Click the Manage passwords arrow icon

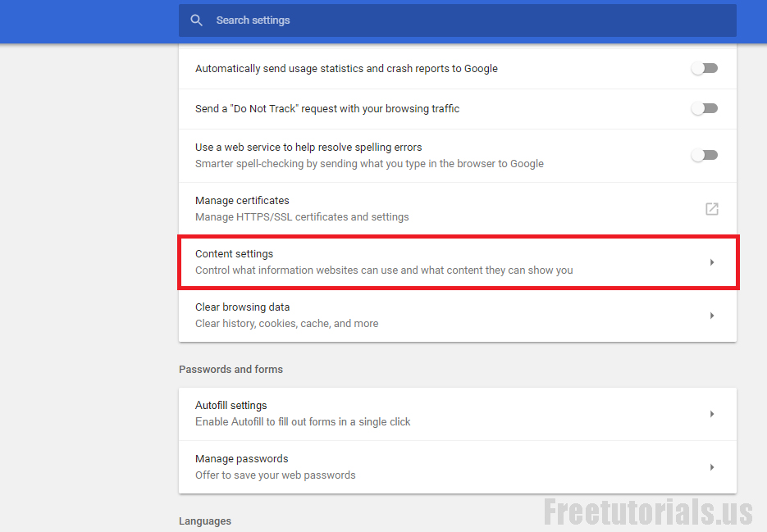point(711,467)
